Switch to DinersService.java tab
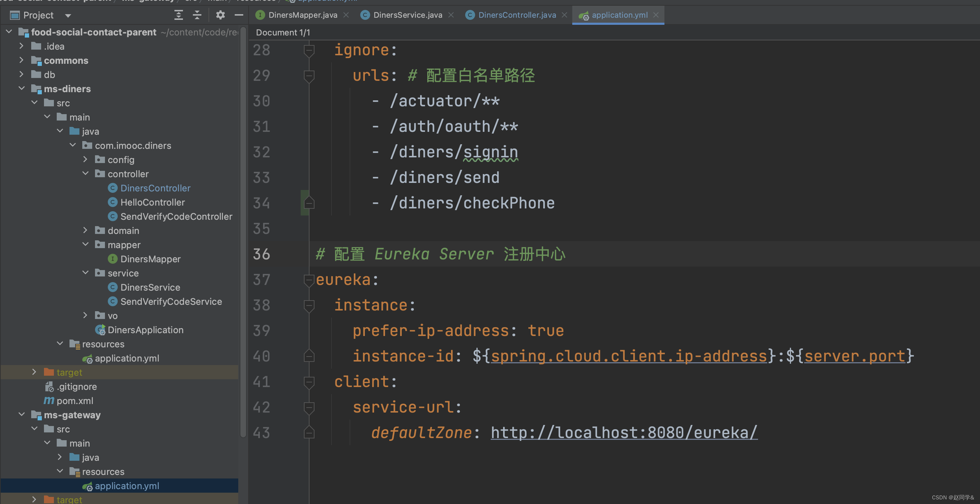 407,15
